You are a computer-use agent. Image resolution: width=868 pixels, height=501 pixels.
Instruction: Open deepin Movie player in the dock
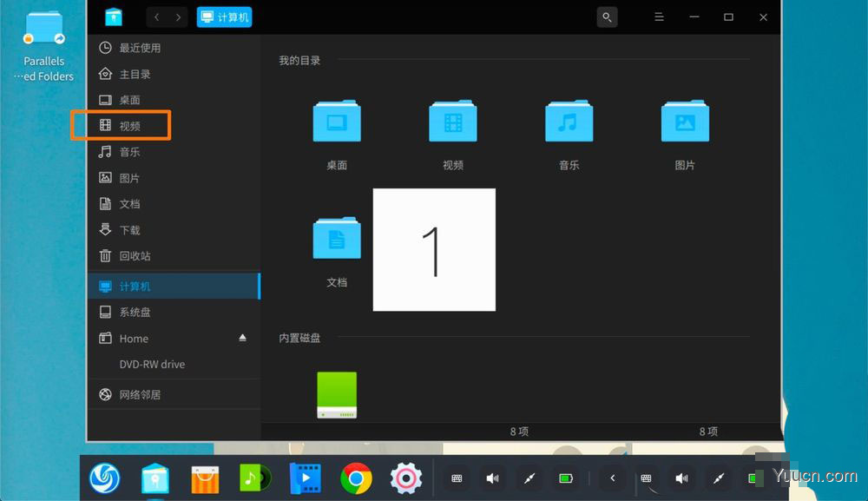(x=306, y=478)
